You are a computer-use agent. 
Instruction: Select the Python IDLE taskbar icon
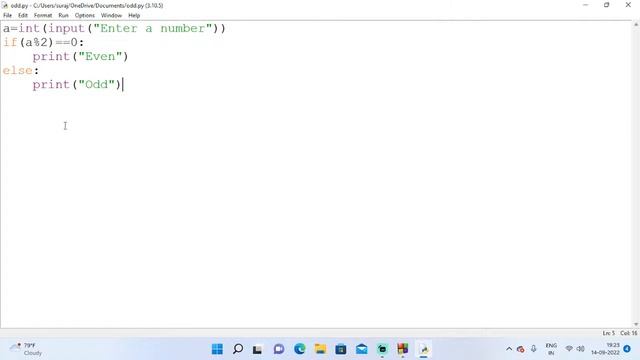coord(424,349)
